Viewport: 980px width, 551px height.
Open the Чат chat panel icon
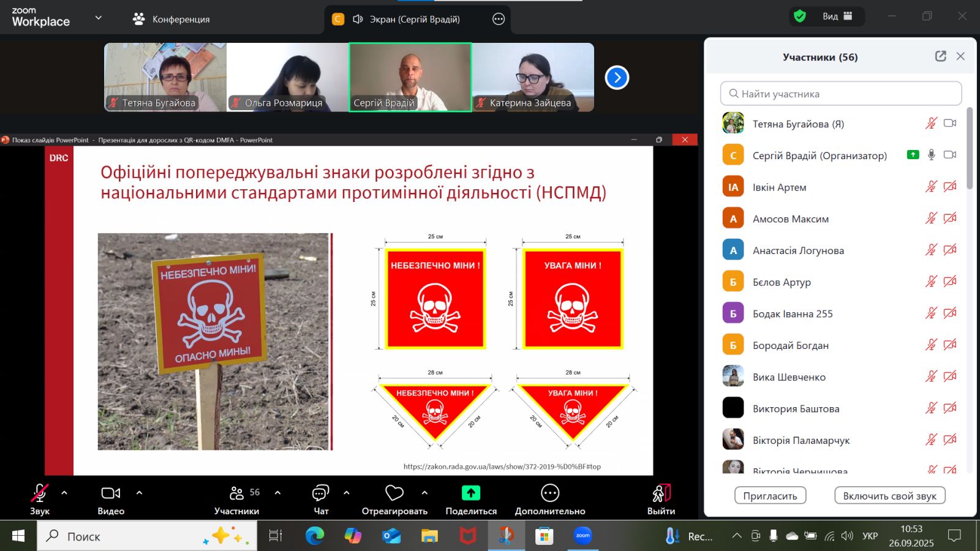point(321,493)
